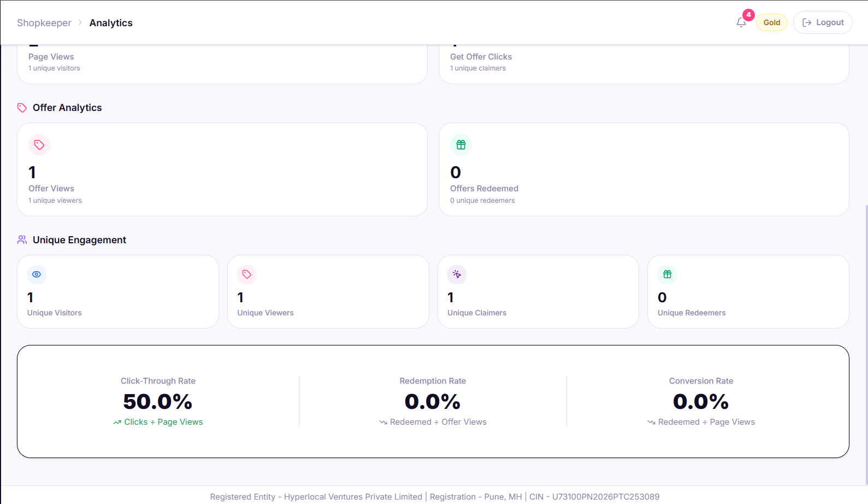Click the Analytics breadcrumb title

[111, 23]
